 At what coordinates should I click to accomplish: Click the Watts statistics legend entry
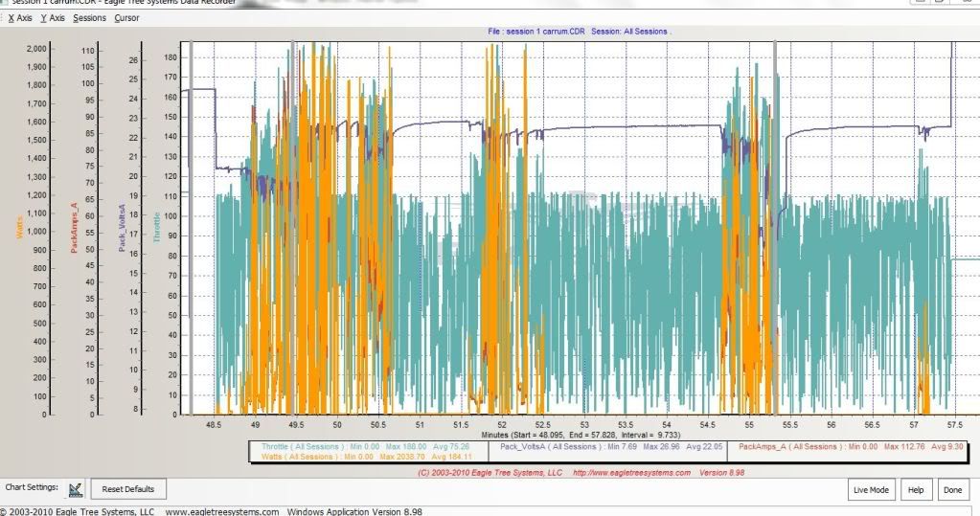(x=371, y=457)
